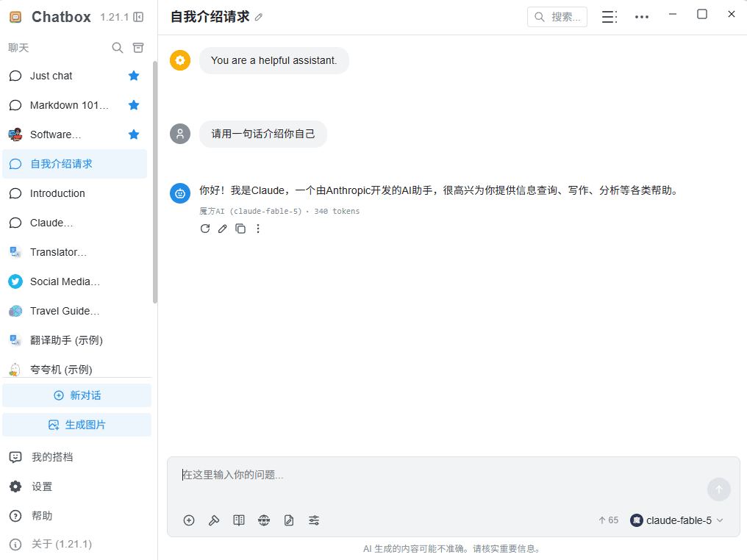
Task: Open the Social Media conversation
Action: (x=75, y=282)
